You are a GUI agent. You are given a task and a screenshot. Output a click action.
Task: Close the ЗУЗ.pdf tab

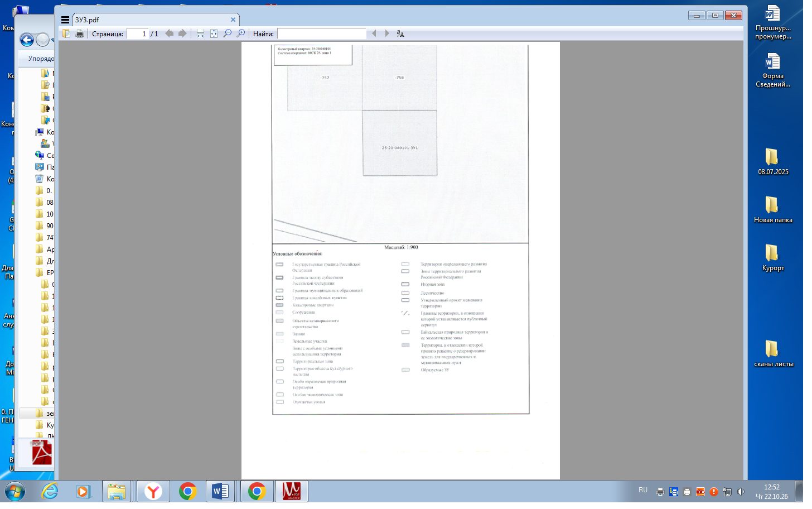pos(233,20)
